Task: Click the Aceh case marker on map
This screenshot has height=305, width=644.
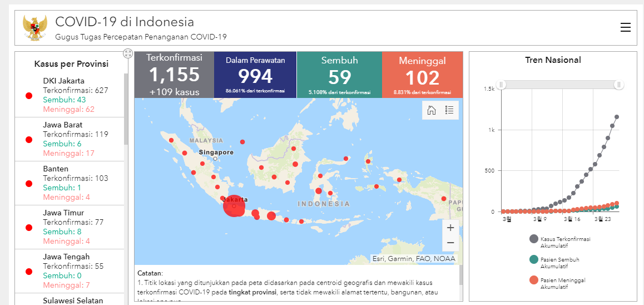Action: pyautogui.click(x=171, y=140)
